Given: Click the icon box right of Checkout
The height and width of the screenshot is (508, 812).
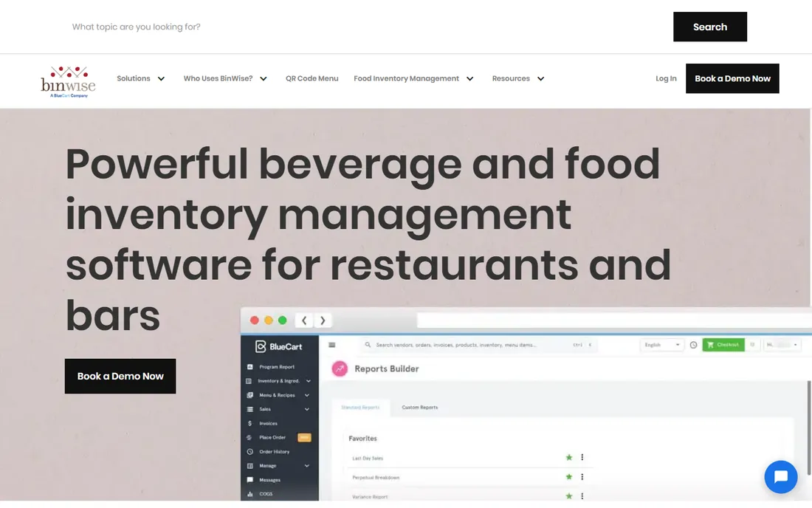Looking at the screenshot, I should pos(752,345).
